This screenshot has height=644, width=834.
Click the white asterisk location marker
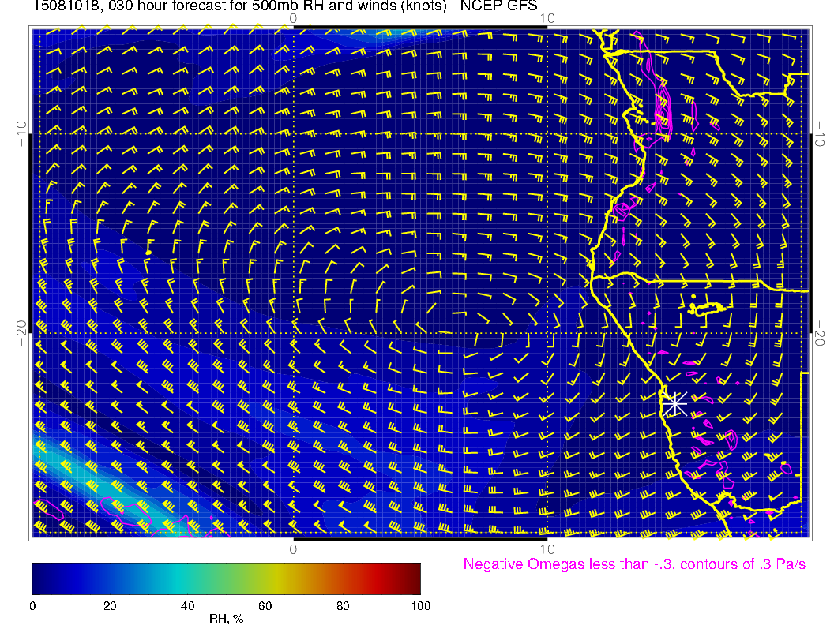[674, 403]
